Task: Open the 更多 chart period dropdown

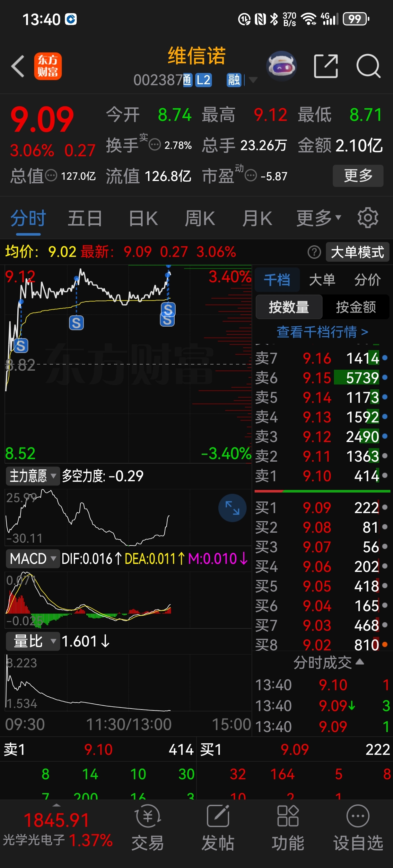Action: pyautogui.click(x=319, y=218)
